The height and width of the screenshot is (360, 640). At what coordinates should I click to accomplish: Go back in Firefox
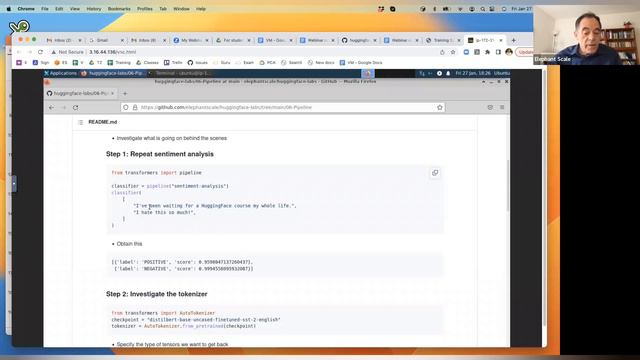tap(51, 107)
